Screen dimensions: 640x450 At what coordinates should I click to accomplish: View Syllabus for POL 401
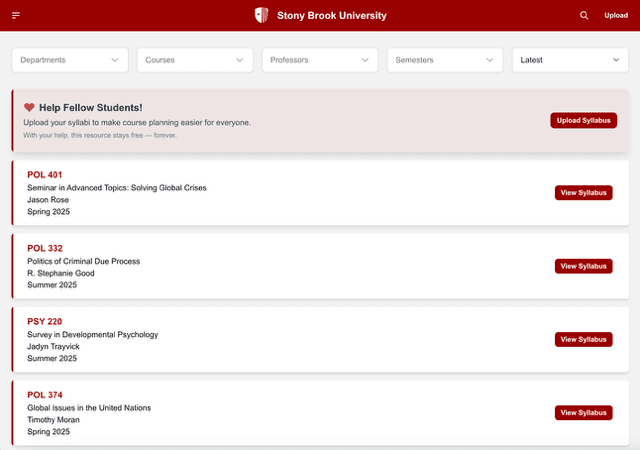[584, 193]
